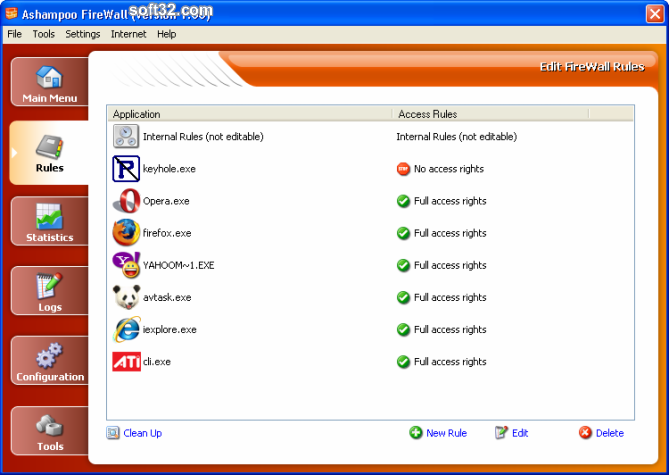Screen dimensions: 669x475
Task: Select the cli.exe row name
Action: pos(157,362)
